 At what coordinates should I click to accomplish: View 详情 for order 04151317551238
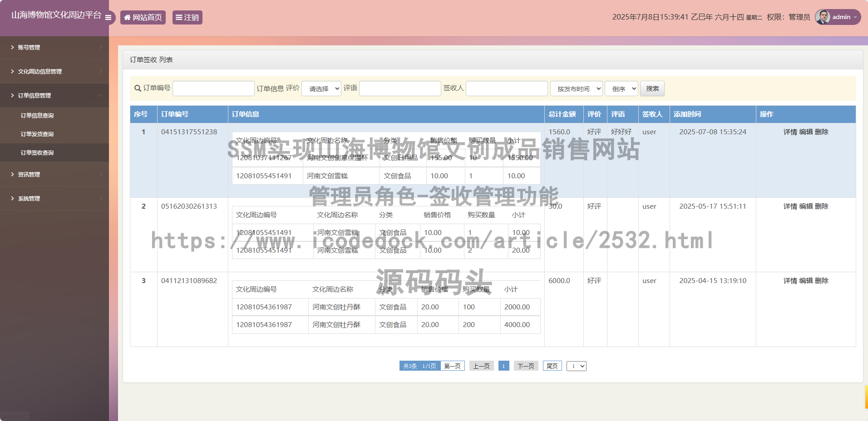(x=790, y=132)
